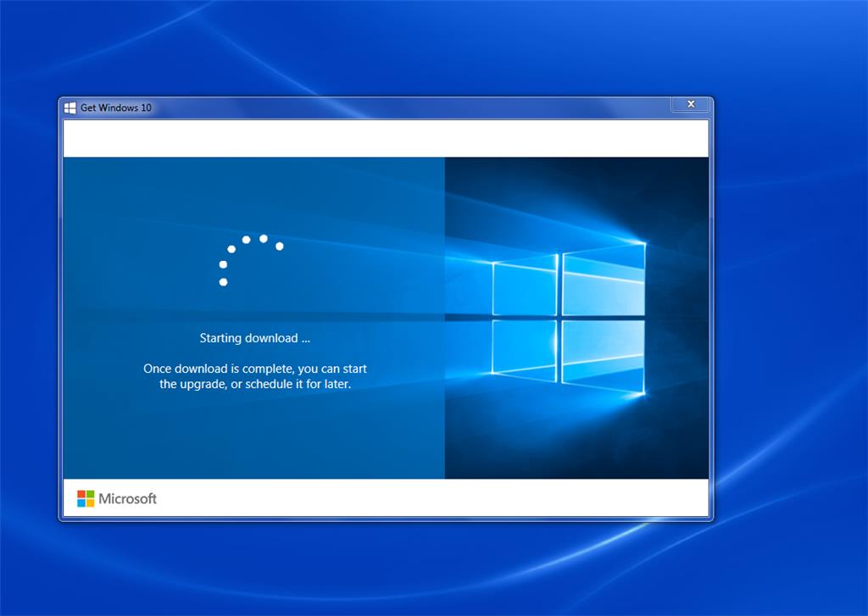Viewport: 868px width, 616px height.
Task: Click the 'Microsoft' wordmark text
Action: pos(127,499)
